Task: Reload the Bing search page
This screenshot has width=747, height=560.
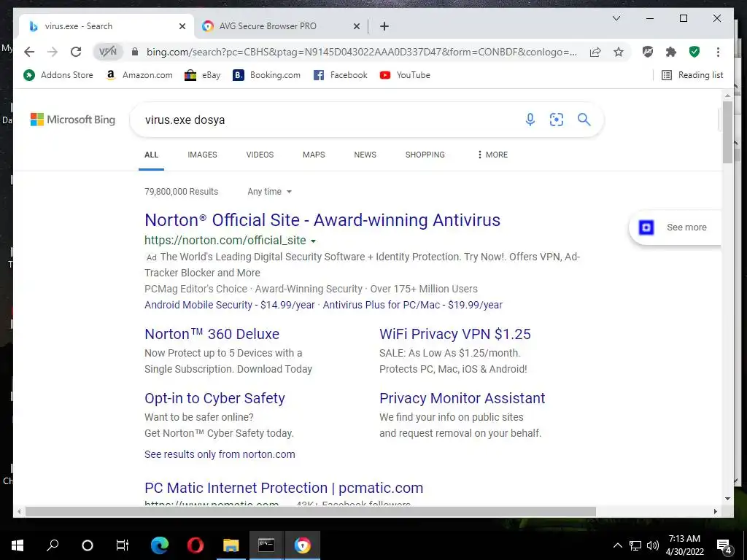Action: click(76, 52)
